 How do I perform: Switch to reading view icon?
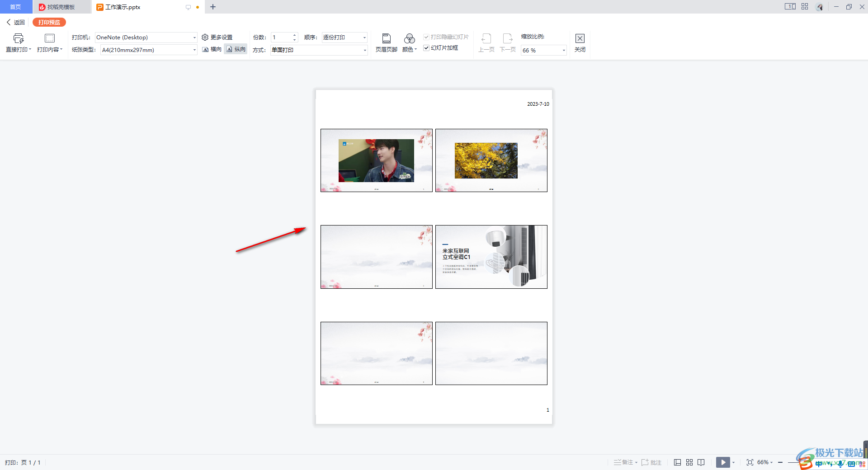click(x=701, y=462)
